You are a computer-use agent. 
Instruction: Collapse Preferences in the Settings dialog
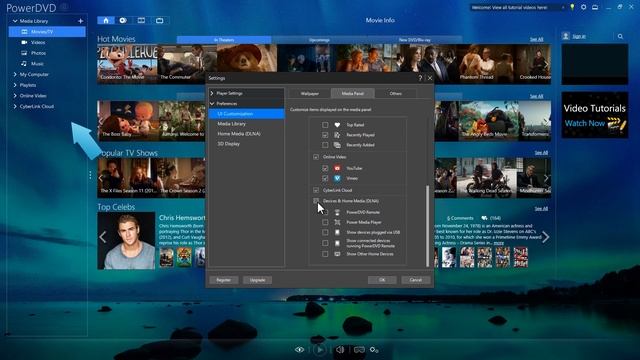coord(212,104)
